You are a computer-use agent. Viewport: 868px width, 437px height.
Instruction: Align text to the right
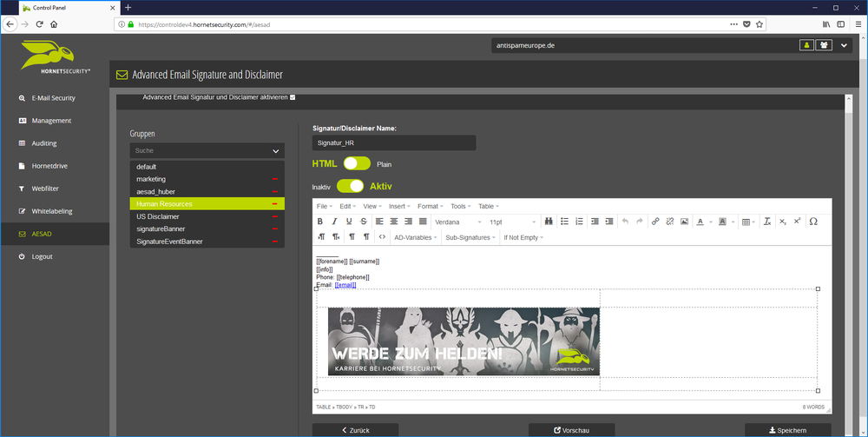408,222
